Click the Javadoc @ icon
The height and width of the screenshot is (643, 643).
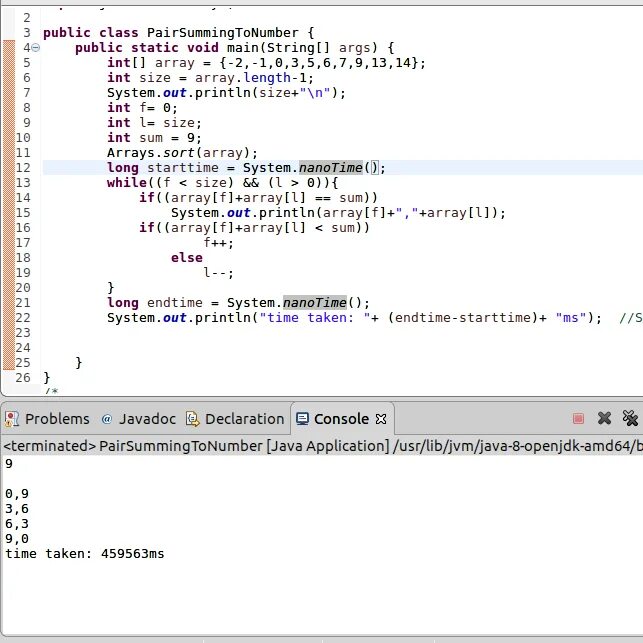click(x=107, y=419)
